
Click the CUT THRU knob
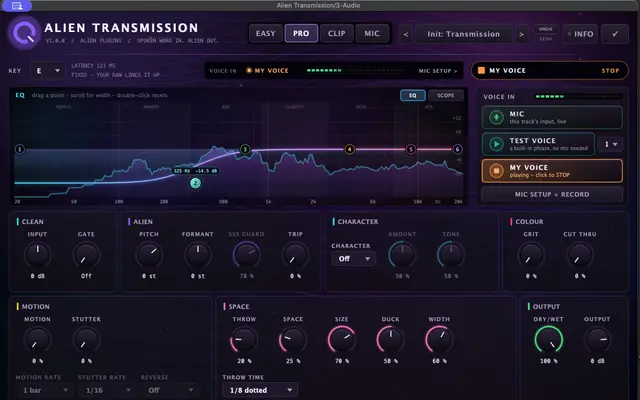pyautogui.click(x=580, y=255)
